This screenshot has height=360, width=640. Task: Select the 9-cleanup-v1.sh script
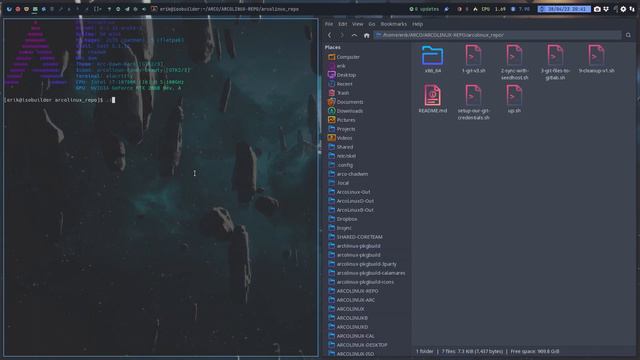pos(596,59)
